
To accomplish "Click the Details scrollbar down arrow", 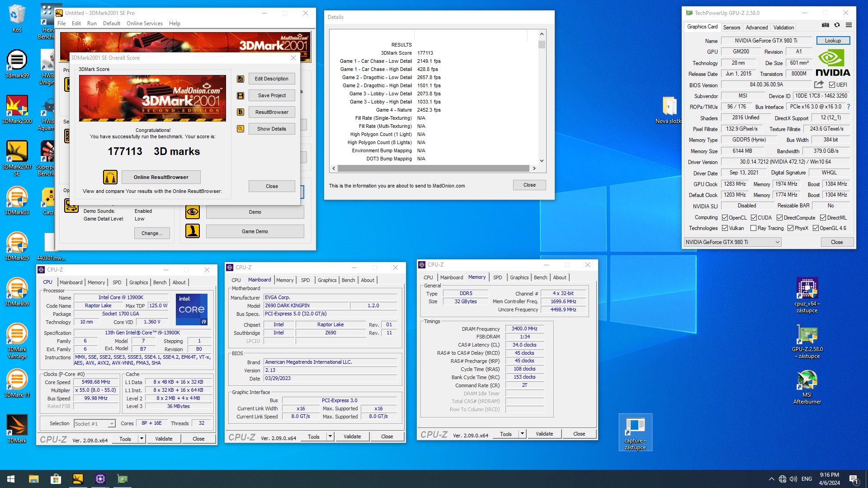I will pos(542,160).
